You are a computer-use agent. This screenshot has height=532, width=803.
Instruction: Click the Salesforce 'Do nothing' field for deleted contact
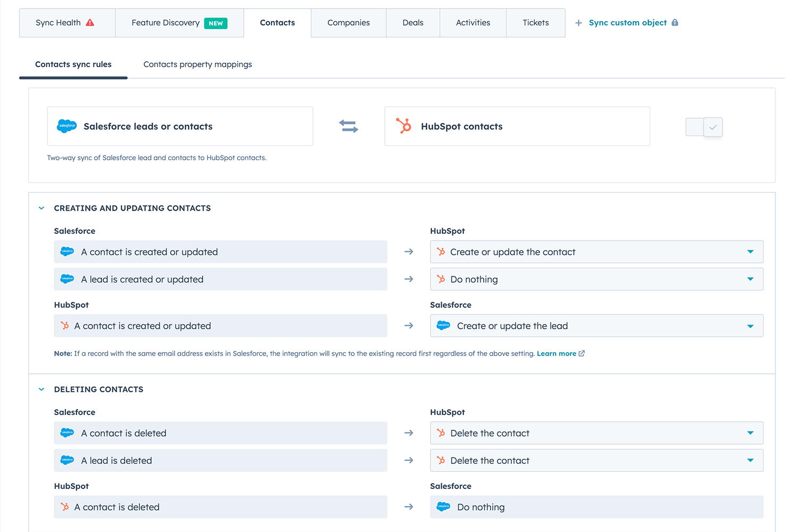pyautogui.click(x=597, y=507)
